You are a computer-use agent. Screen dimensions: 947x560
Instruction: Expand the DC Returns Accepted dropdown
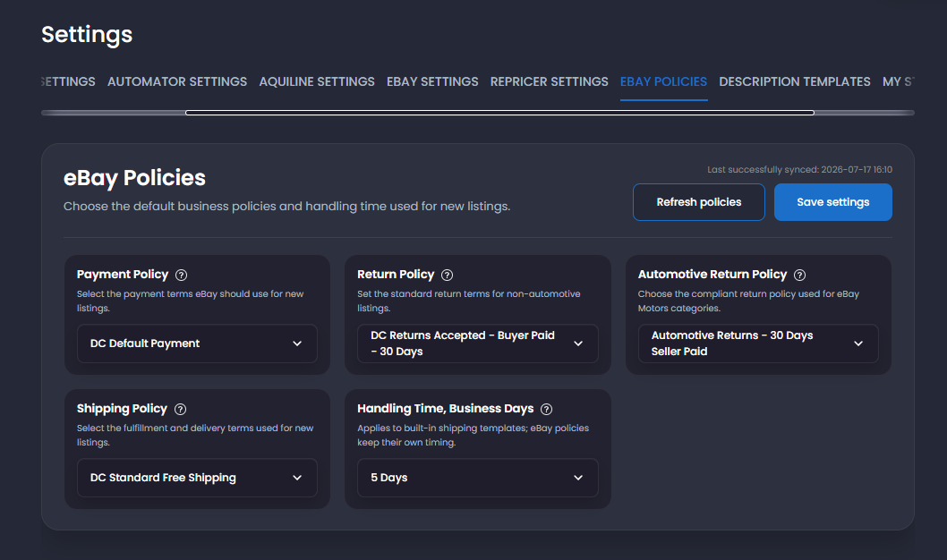[478, 344]
